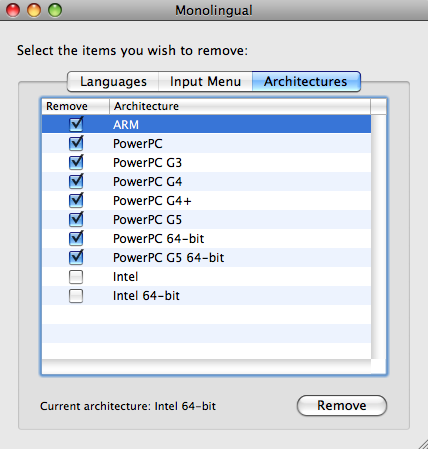Zoom the Monolingual window
Screen dimensions: 428x449
pos(55,10)
